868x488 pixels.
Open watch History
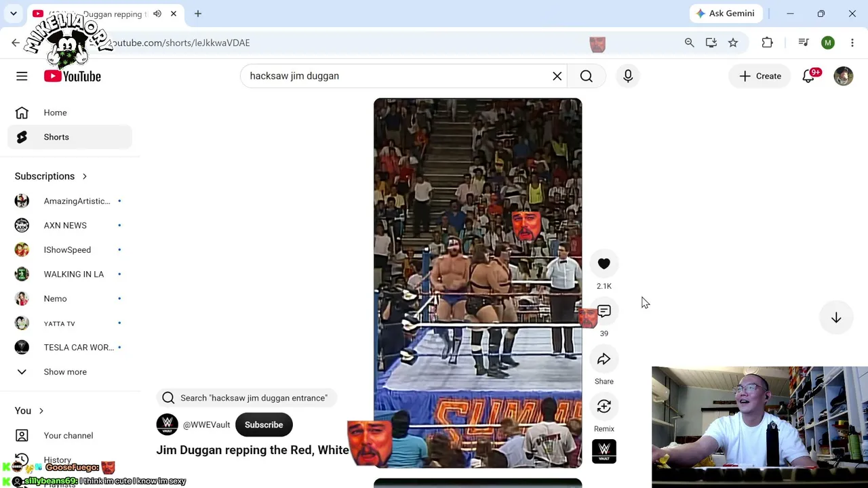pyautogui.click(x=70, y=460)
